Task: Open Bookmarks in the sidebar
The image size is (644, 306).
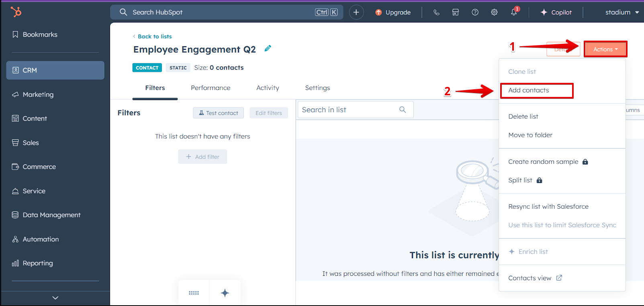Action: 35,35
